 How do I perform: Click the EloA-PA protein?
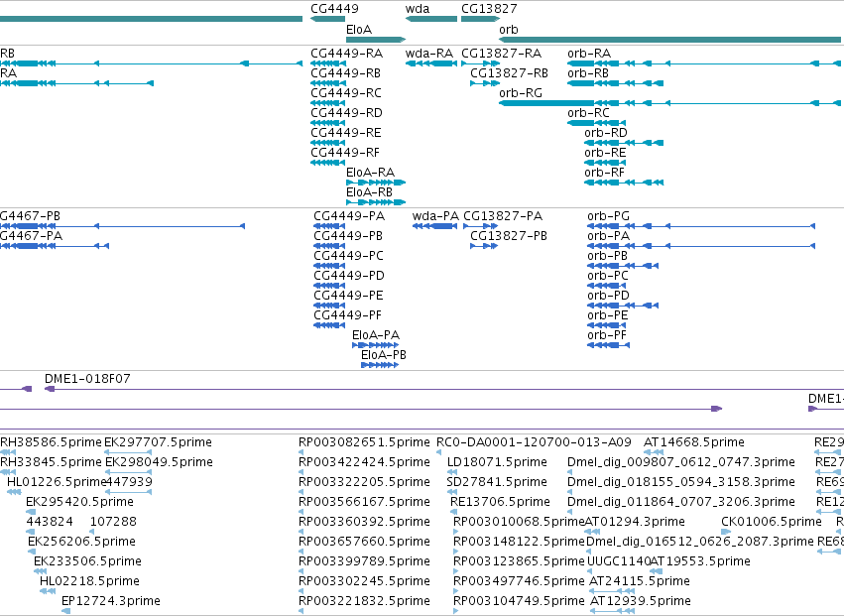point(375,345)
